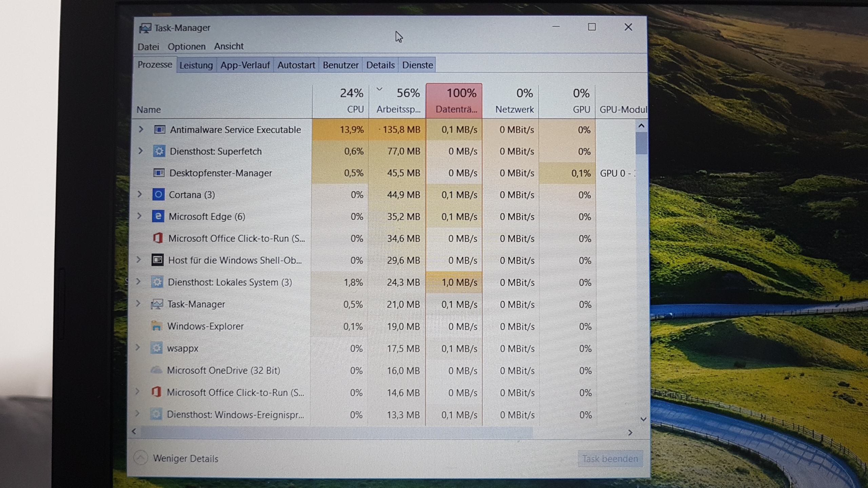This screenshot has height=488, width=868.
Task: Click the Microsoft Edge process icon
Action: (x=158, y=216)
